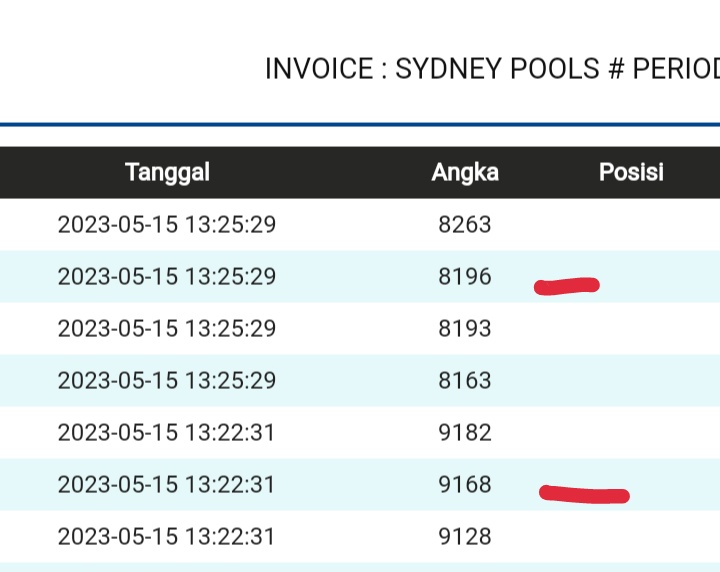Select the number 9182 in the Angka column
The image size is (720, 572).
tap(465, 432)
